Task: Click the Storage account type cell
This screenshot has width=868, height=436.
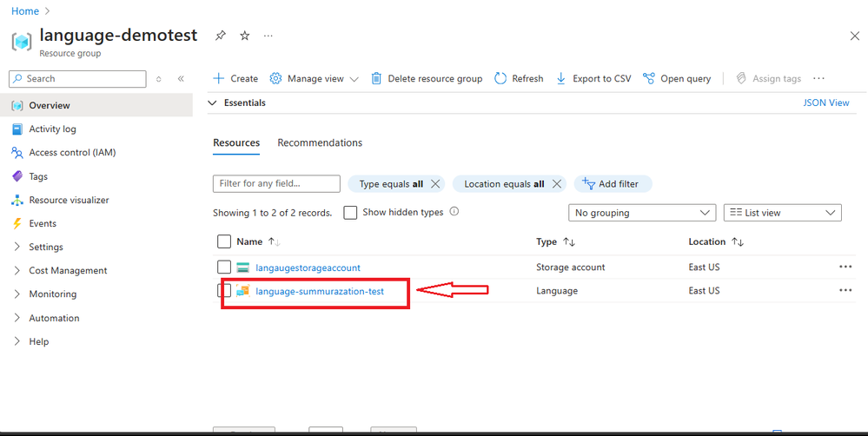Action: click(x=570, y=268)
